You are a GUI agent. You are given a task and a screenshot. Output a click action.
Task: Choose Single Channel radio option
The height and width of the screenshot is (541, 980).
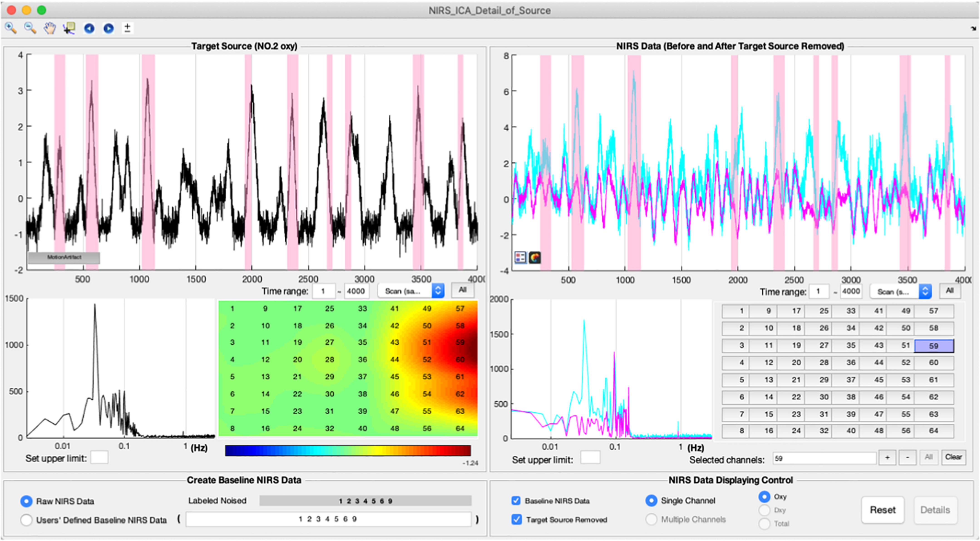coord(651,501)
